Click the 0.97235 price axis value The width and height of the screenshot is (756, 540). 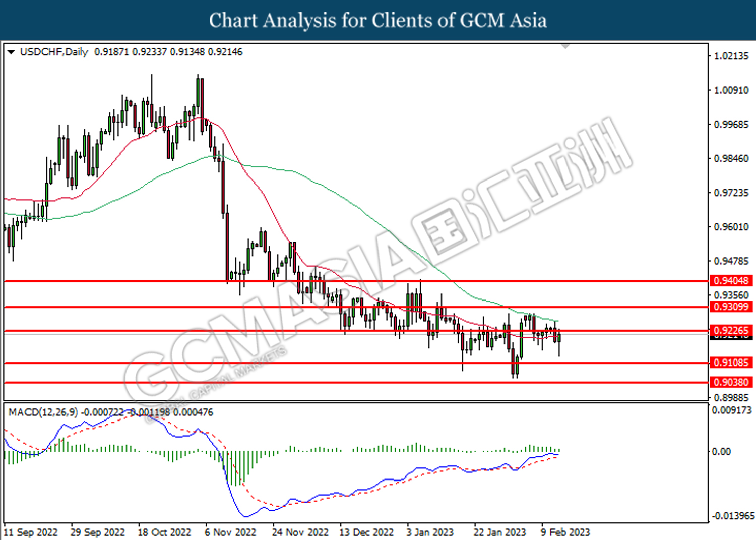(731, 193)
